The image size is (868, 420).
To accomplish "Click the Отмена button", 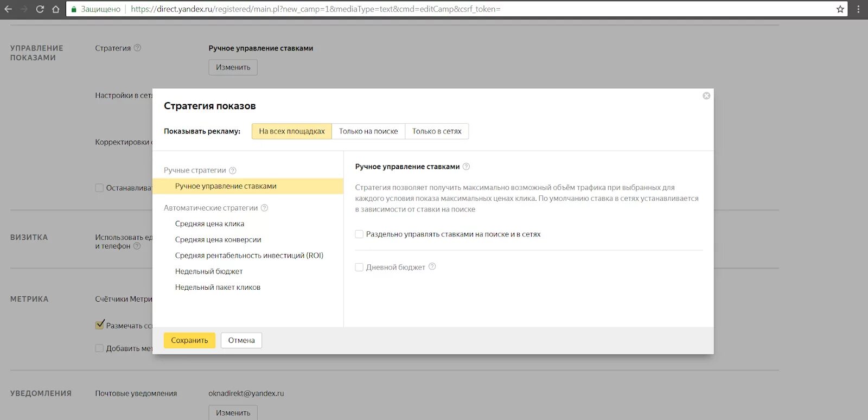I will click(x=241, y=340).
